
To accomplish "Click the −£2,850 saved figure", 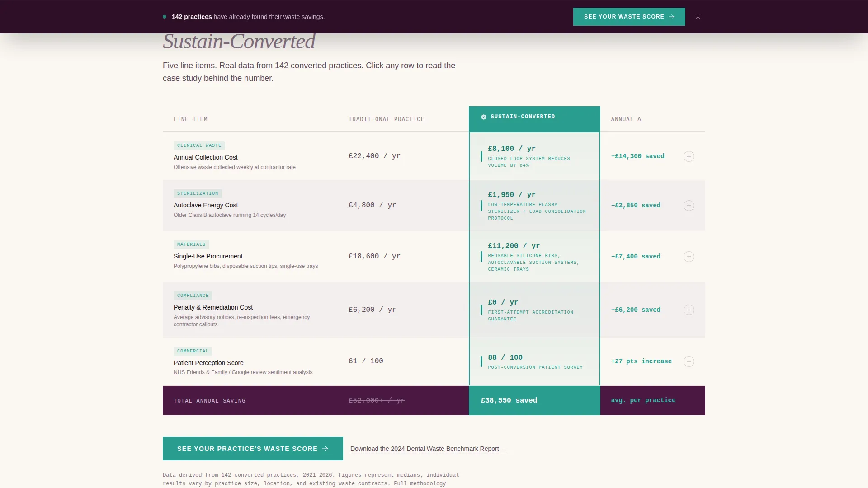I will tap(636, 206).
